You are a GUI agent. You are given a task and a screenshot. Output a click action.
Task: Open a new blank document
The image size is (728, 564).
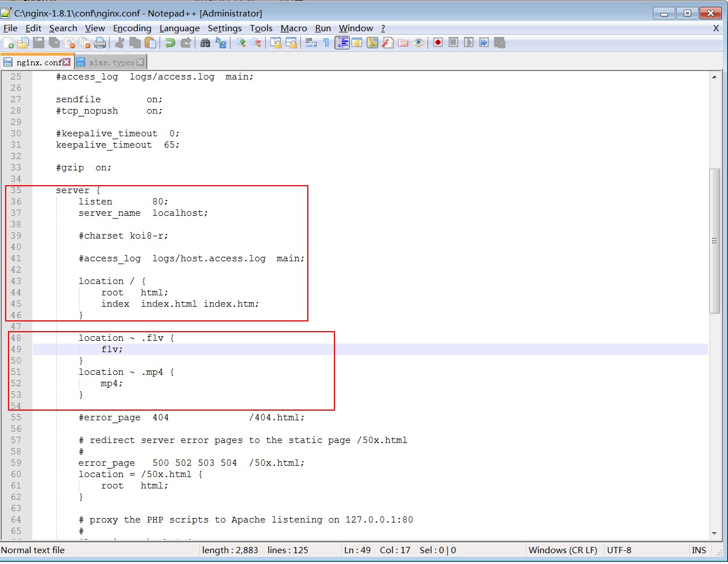[9, 43]
